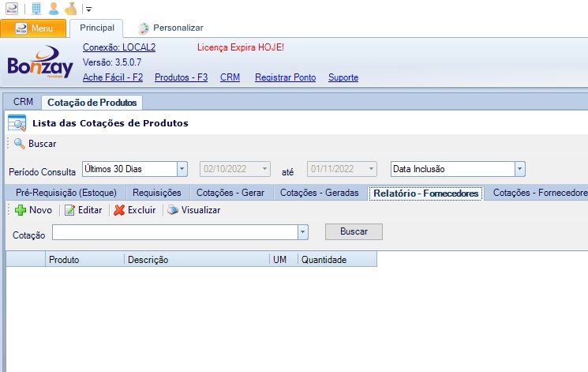Image resolution: width=588 pixels, height=372 pixels.
Task: Open the Cotações - Geradas tab
Action: click(x=319, y=193)
